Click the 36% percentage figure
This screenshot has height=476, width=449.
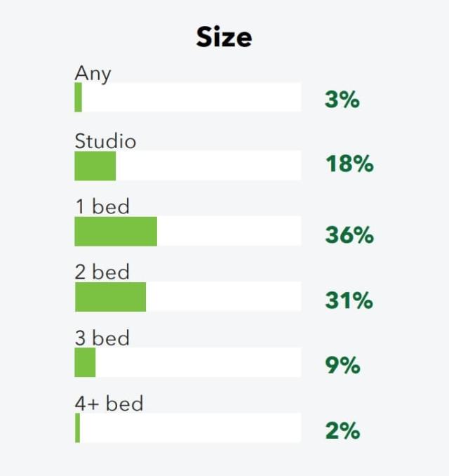click(x=349, y=234)
